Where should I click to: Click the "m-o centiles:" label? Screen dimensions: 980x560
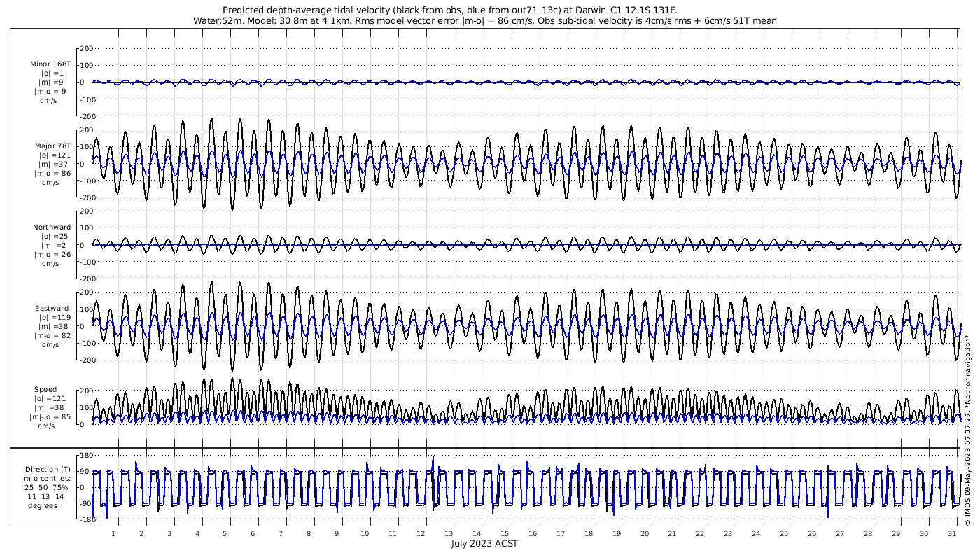(48, 479)
